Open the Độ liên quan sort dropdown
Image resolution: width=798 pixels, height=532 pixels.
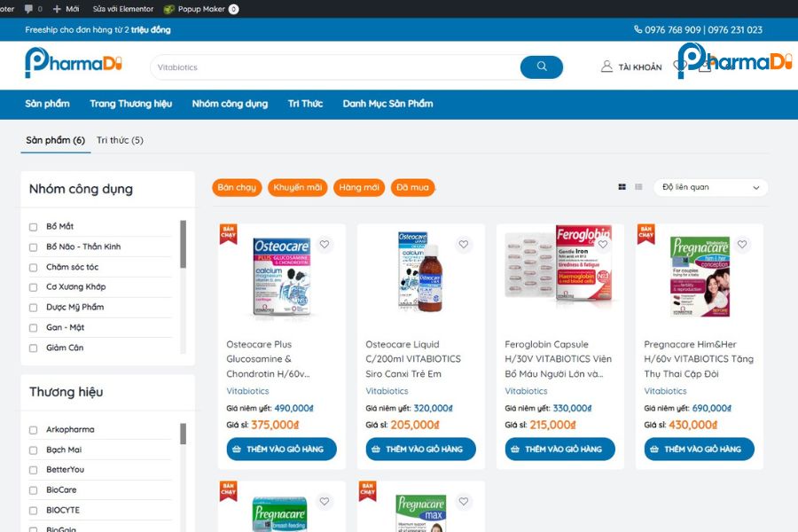coord(710,187)
